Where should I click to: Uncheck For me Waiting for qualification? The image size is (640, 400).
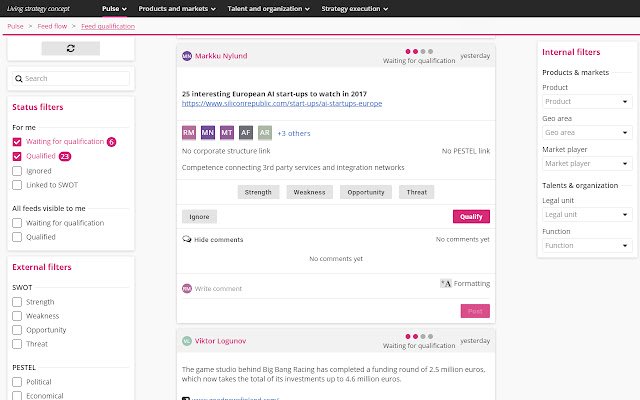[x=17, y=142]
